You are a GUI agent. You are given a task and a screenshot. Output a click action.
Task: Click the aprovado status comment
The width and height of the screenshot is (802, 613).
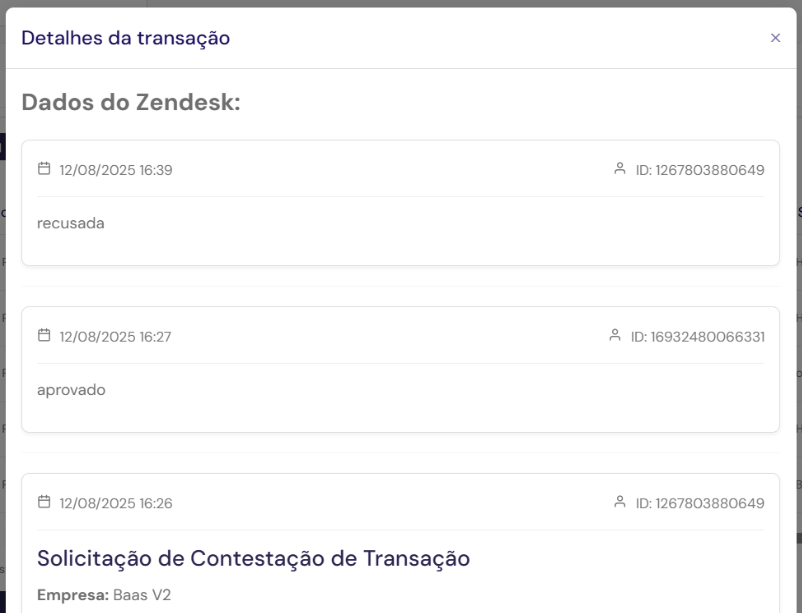[x=71, y=390]
